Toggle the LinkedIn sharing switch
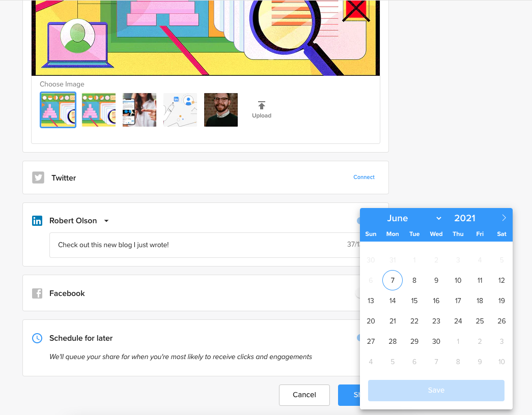Screen dimensions: 532x415 (361, 220)
